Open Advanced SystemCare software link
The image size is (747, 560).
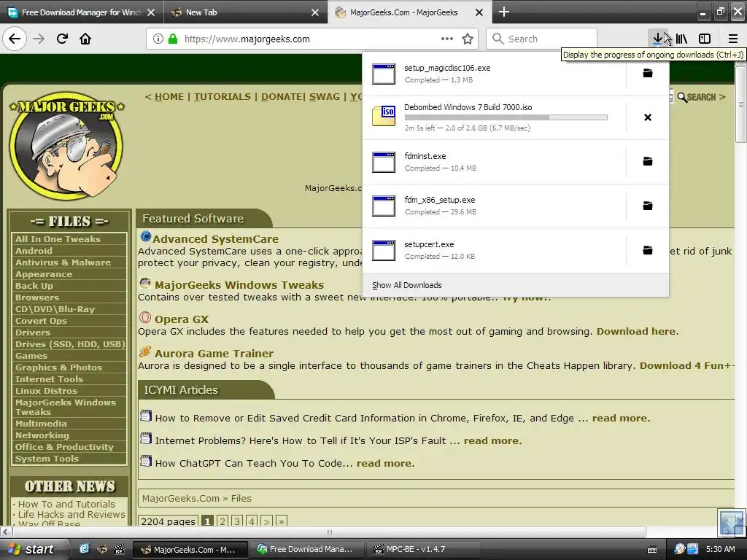(x=215, y=239)
